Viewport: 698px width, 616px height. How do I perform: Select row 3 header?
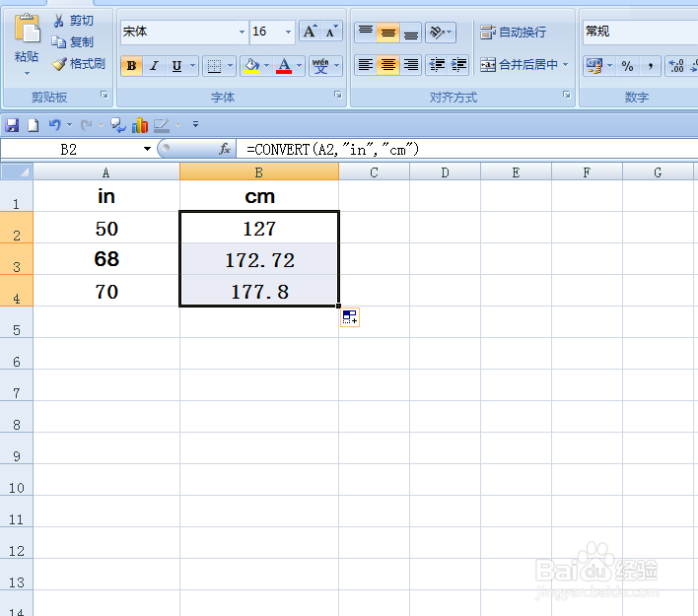pyautogui.click(x=17, y=259)
